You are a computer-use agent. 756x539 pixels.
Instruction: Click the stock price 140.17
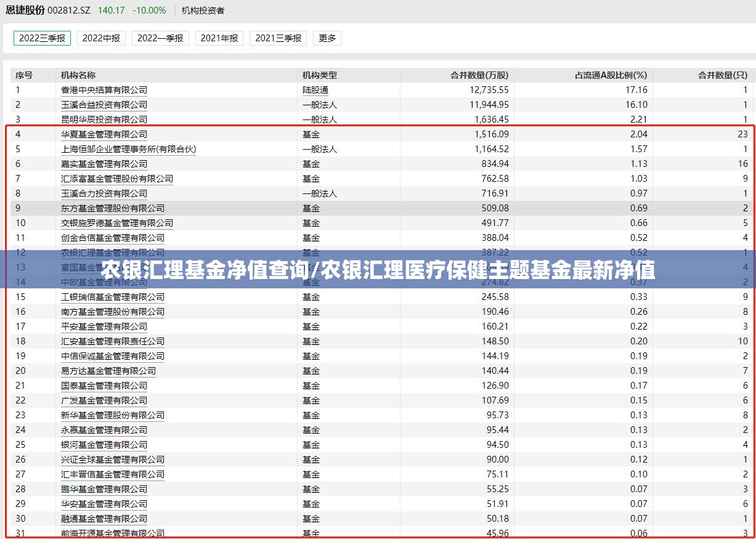tap(111, 10)
